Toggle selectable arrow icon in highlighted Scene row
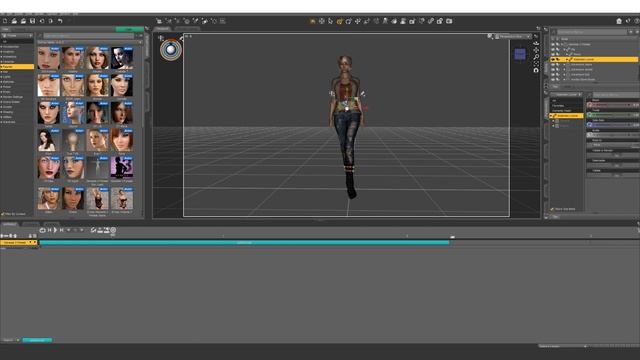640x360 pixels. tap(558, 60)
